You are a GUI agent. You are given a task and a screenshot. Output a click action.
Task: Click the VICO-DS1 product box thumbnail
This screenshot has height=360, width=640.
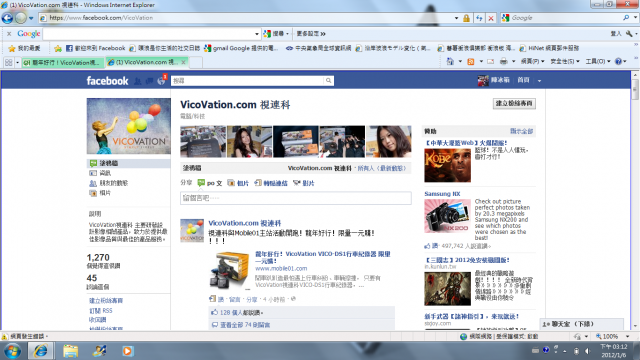229,269
